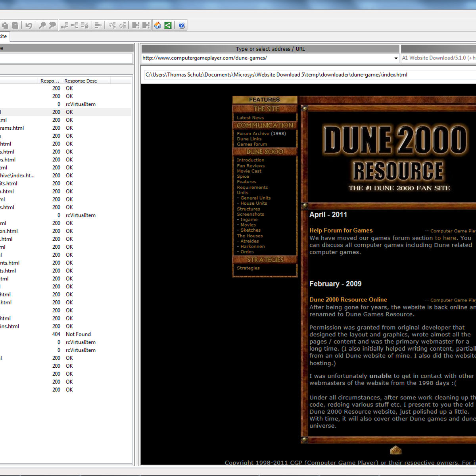476x476 pixels.
Task: Open the address URL dropdown arrow
Action: [x=396, y=58]
